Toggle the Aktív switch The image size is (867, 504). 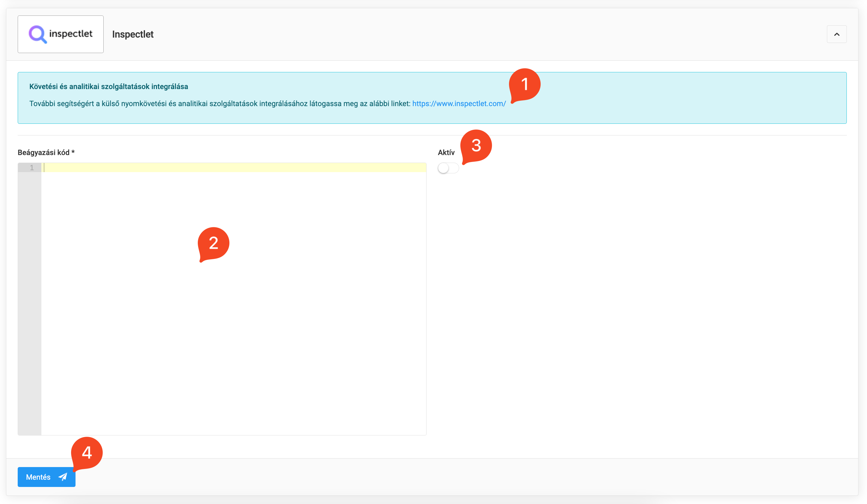[448, 168]
